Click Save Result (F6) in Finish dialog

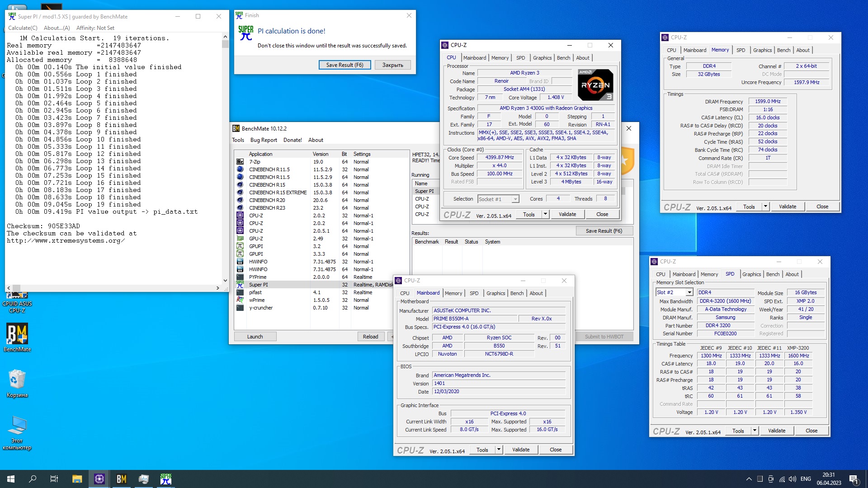point(344,65)
